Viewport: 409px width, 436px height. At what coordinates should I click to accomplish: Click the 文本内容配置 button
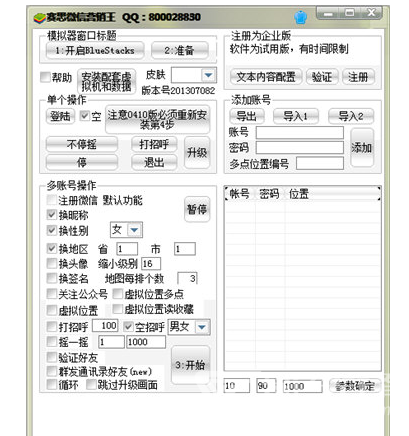266,77
